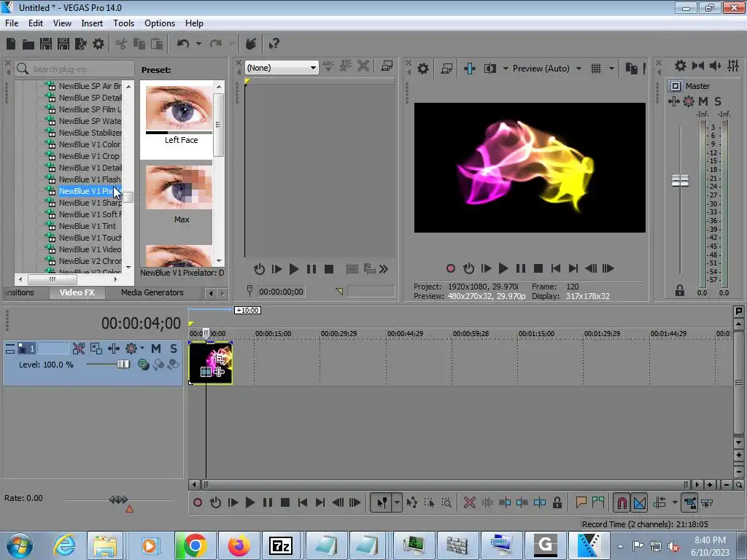Click Event Pan/Crop icon on timeline clip

(x=219, y=357)
